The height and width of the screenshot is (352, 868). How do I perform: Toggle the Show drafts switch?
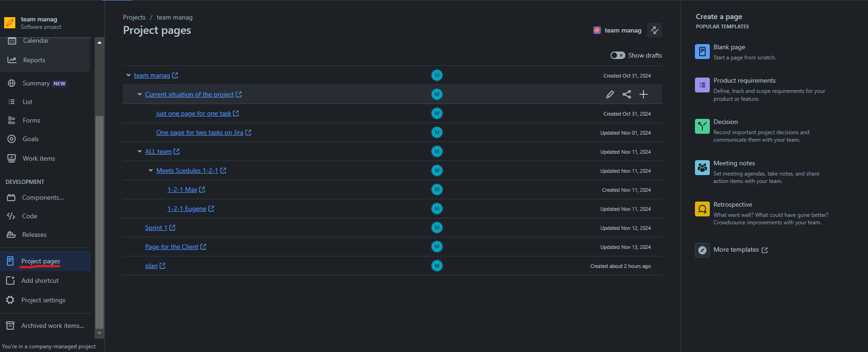coord(617,55)
